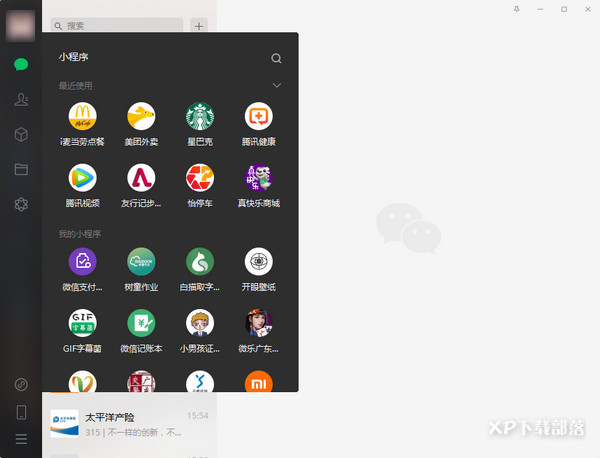Search mini programs with magnifier icon

click(x=276, y=58)
